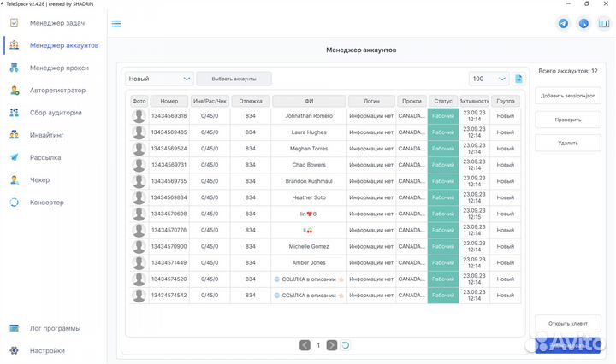Screen dimensions: 616x364
Task: Click the hamburger menu icon
Action: (x=116, y=24)
